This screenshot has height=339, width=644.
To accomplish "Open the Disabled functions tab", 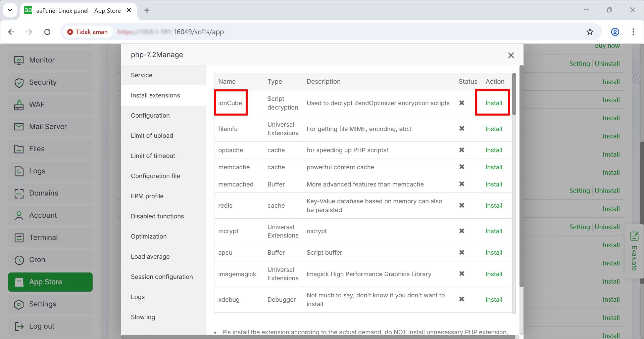I will coord(157,216).
